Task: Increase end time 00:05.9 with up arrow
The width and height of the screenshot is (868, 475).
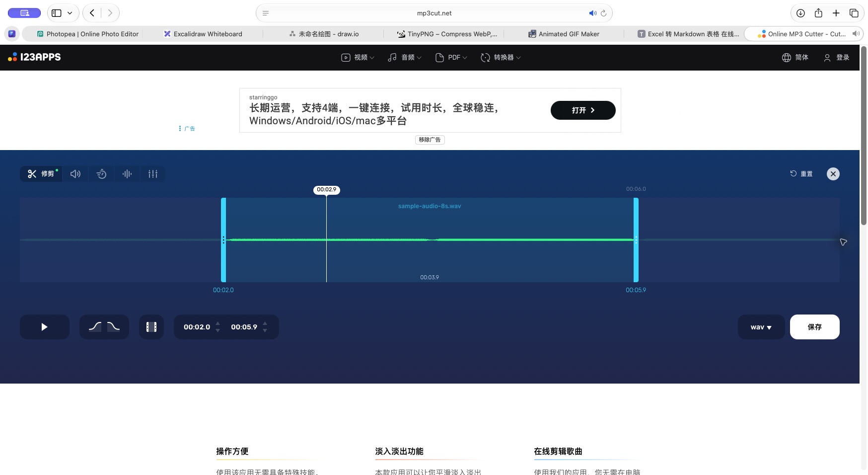Action: click(x=265, y=323)
